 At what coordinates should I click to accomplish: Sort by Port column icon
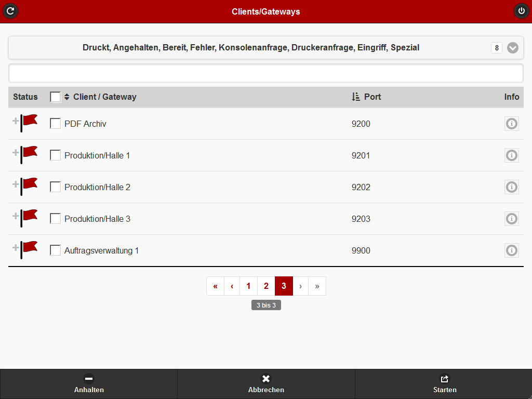[x=356, y=97]
